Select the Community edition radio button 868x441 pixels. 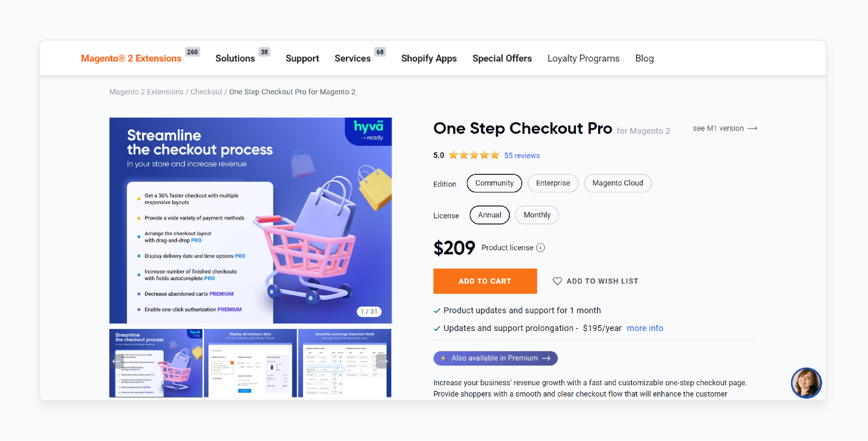pyautogui.click(x=494, y=183)
